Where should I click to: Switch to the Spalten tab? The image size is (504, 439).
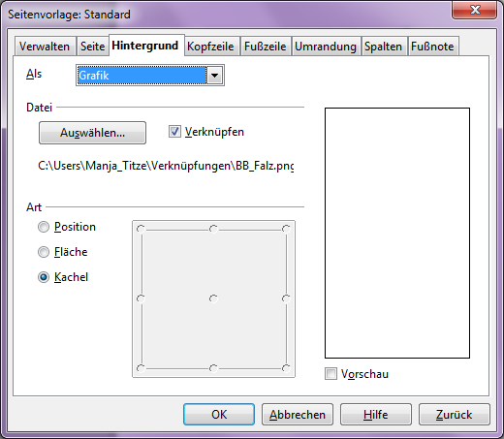point(384,47)
